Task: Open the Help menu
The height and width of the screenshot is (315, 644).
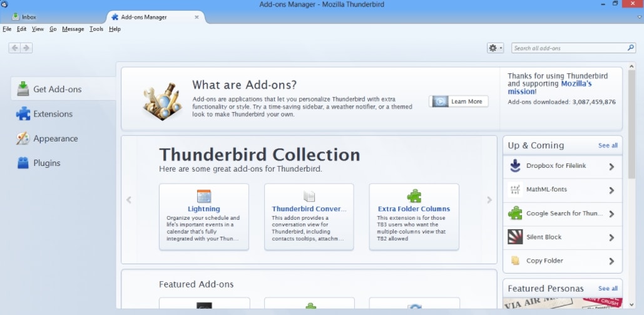Action: point(115,29)
